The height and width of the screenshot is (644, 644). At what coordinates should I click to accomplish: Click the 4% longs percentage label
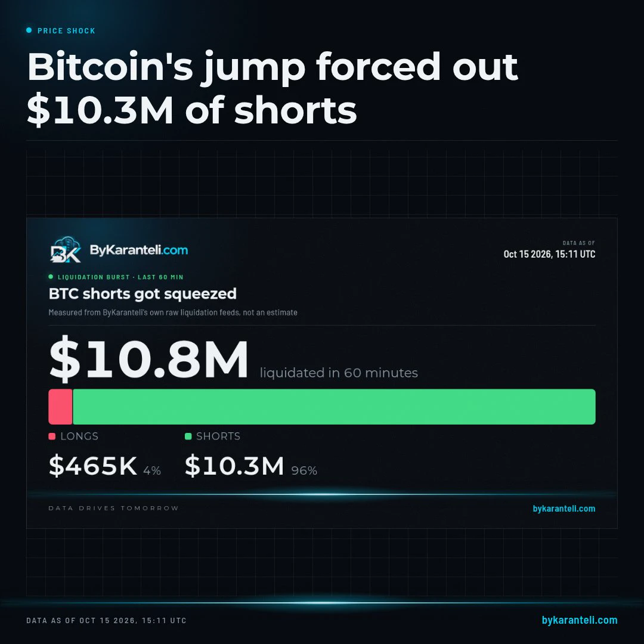152,470
